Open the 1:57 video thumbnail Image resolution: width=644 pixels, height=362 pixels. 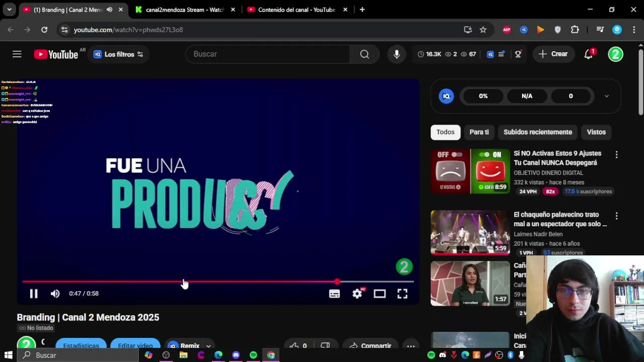(x=470, y=284)
